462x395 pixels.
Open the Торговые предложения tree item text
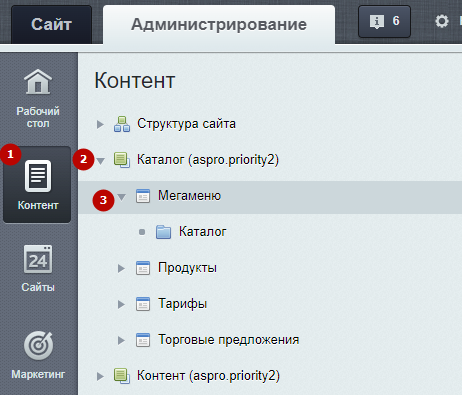[229, 340]
